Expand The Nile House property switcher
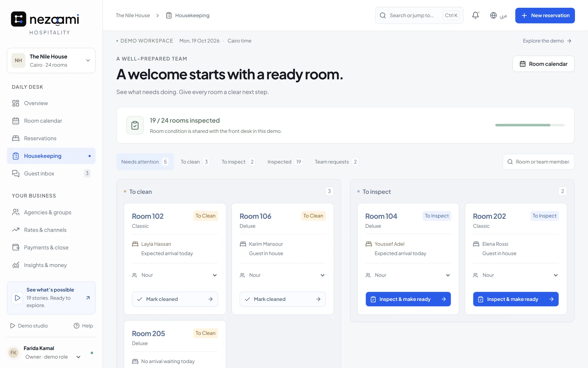Viewport: 588px width, 368px height. coord(51,61)
